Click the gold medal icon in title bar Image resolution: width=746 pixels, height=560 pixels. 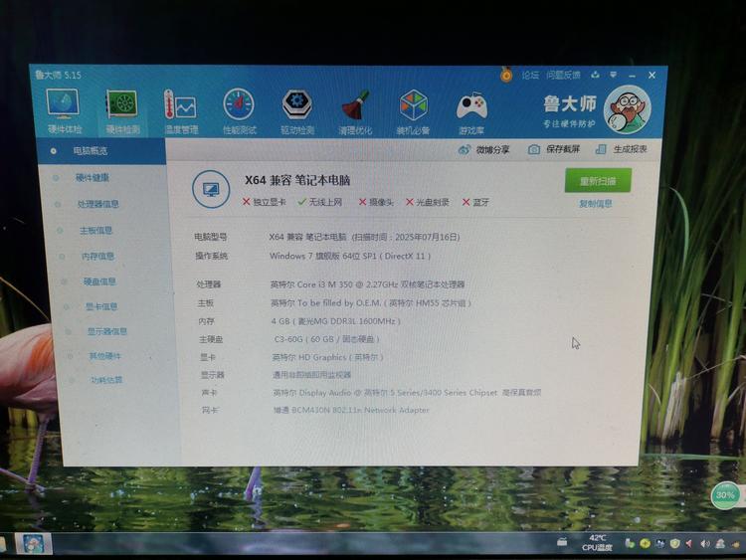pyautogui.click(x=506, y=75)
